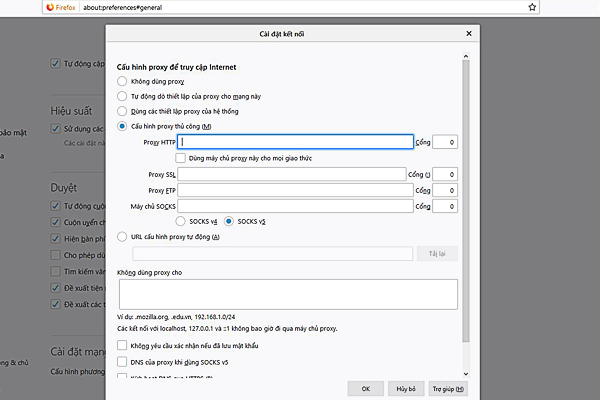Click the Máy chủ SOCKS host field
Image resolution: width=600 pixels, height=400 pixels.
[x=295, y=206]
